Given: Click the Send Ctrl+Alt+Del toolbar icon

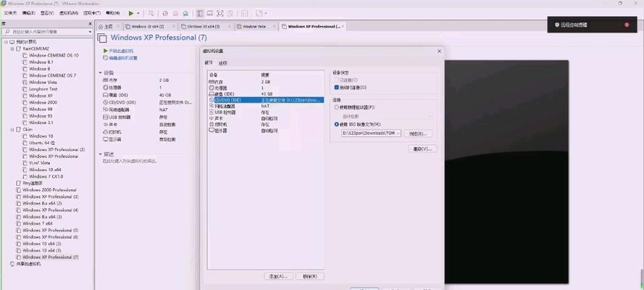Looking at the screenshot, I should 151,14.
